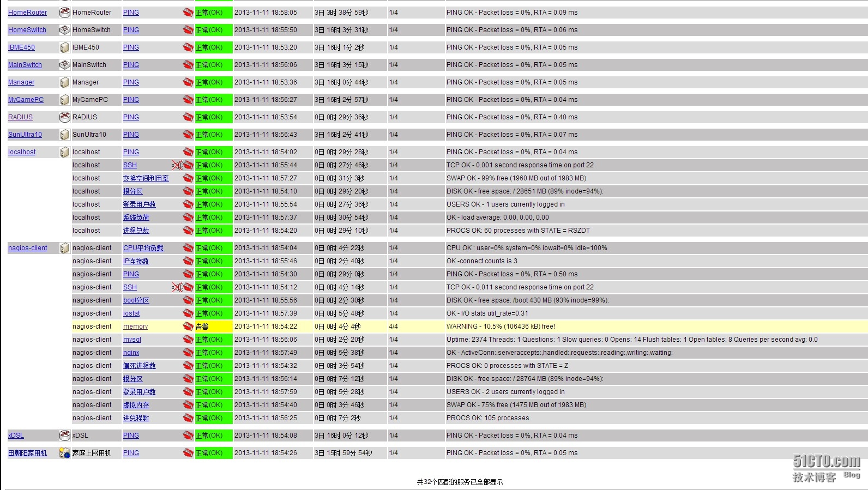Click the red check icon on mysql row
The width and height of the screenshot is (868, 490).
click(x=188, y=339)
